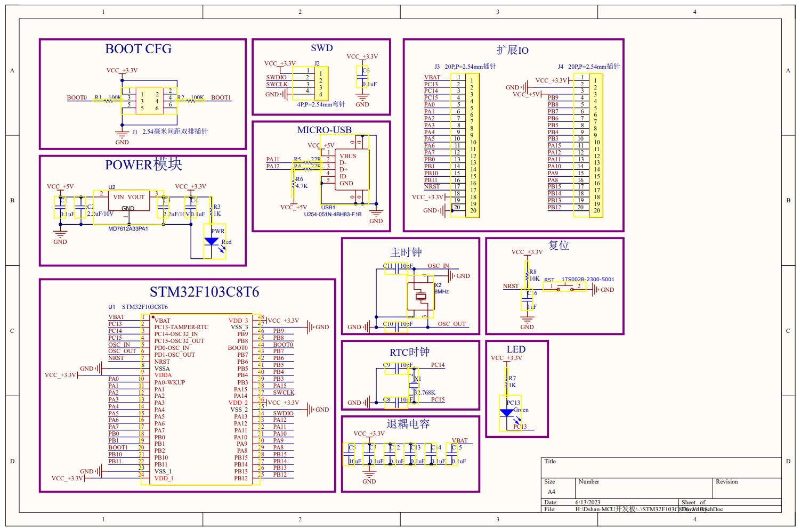Click the X2 8MHz crystal symbol

tap(420, 296)
